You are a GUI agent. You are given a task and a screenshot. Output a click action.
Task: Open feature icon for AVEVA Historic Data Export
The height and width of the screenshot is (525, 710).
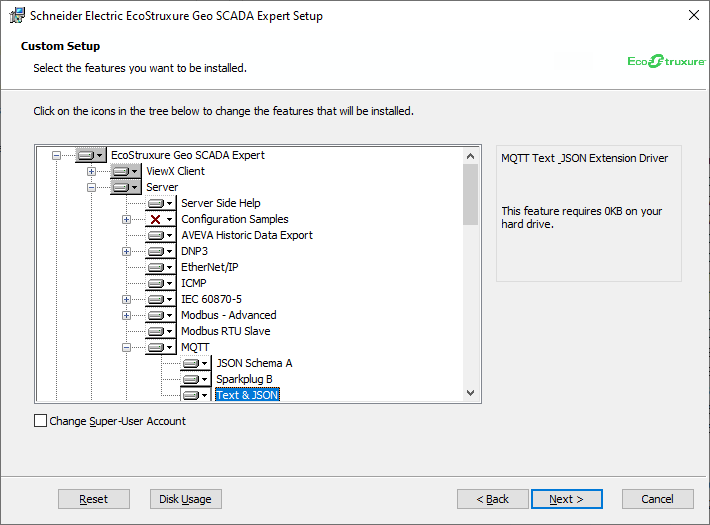pos(160,235)
